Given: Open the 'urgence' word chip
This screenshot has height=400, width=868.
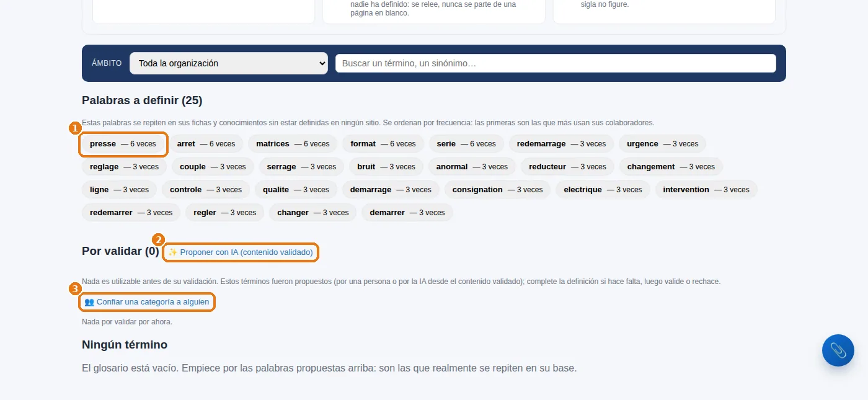Looking at the screenshot, I should point(662,144).
